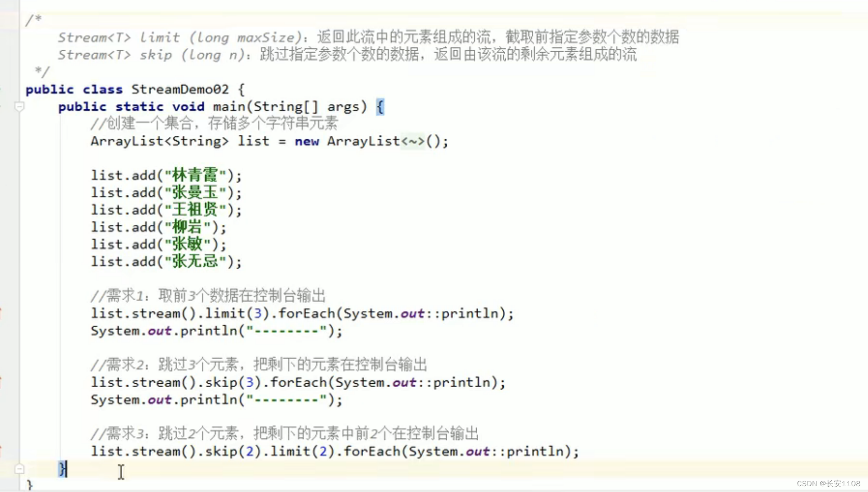Click limit(3) in the first stream statement

click(x=237, y=314)
